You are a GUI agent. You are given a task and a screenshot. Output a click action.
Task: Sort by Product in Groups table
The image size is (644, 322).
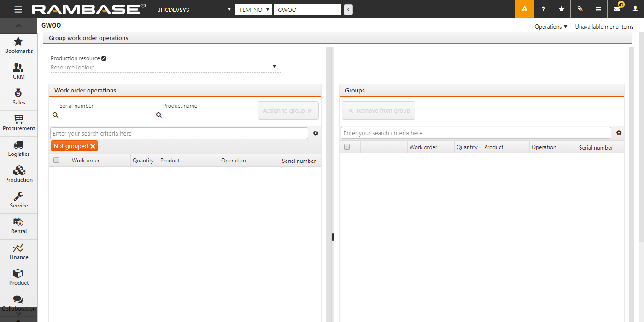494,147
